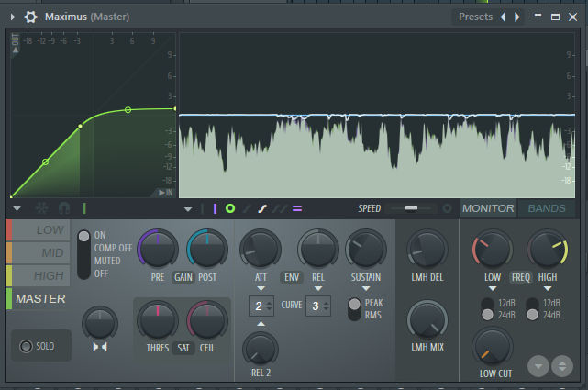Switch to the BANDS tab

[547, 208]
